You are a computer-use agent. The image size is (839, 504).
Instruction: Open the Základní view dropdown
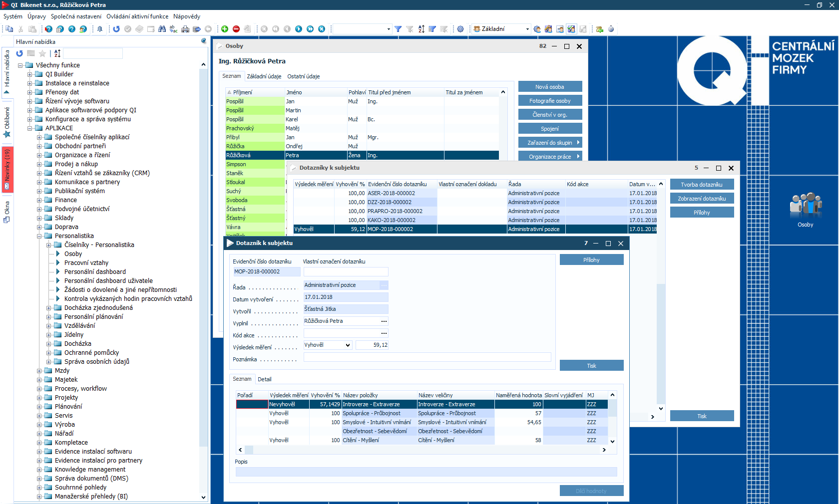527,29
